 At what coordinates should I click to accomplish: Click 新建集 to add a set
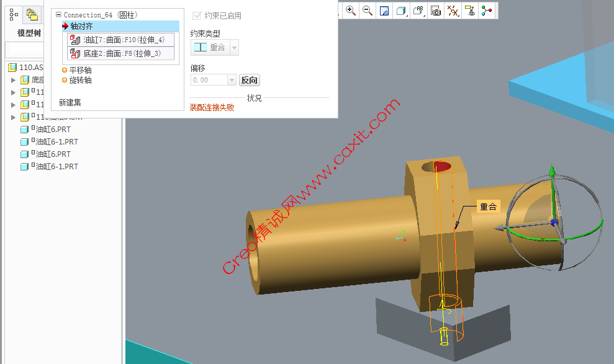point(70,102)
